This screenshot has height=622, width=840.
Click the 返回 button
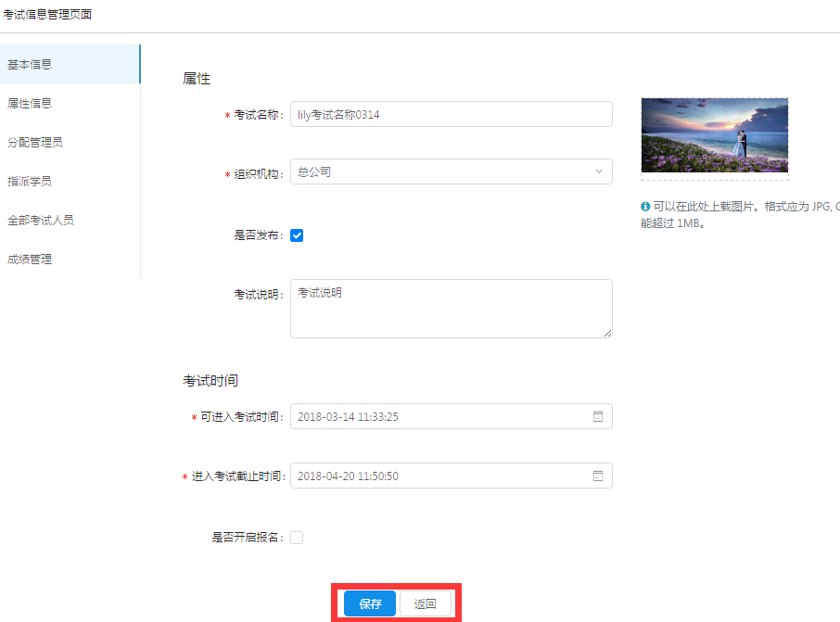pyautogui.click(x=426, y=603)
